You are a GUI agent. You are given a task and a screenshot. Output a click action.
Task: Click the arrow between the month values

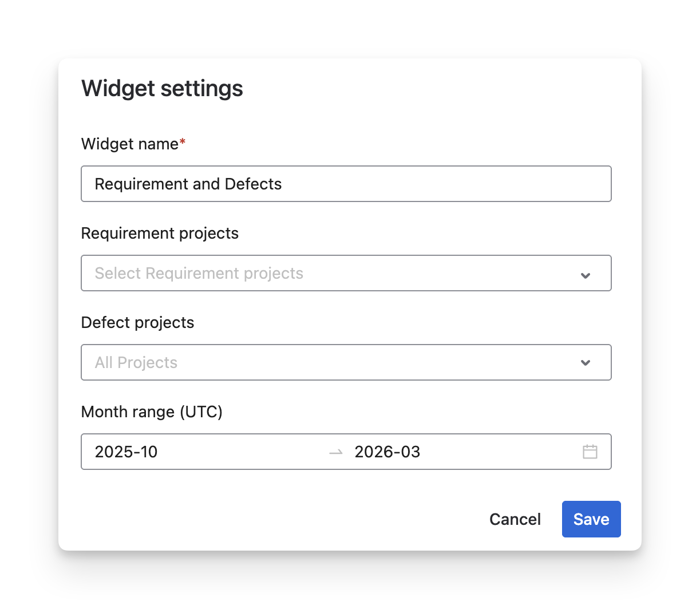[336, 452]
